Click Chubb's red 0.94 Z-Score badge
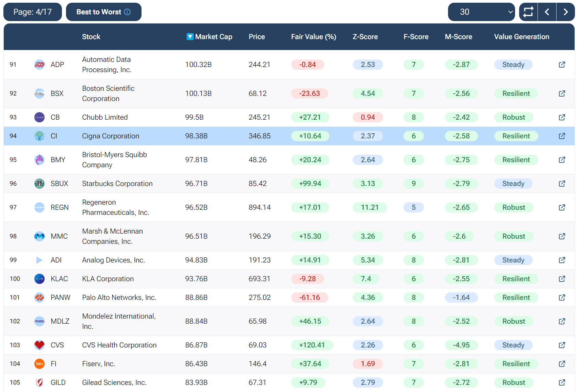578x392 pixels. [367, 117]
